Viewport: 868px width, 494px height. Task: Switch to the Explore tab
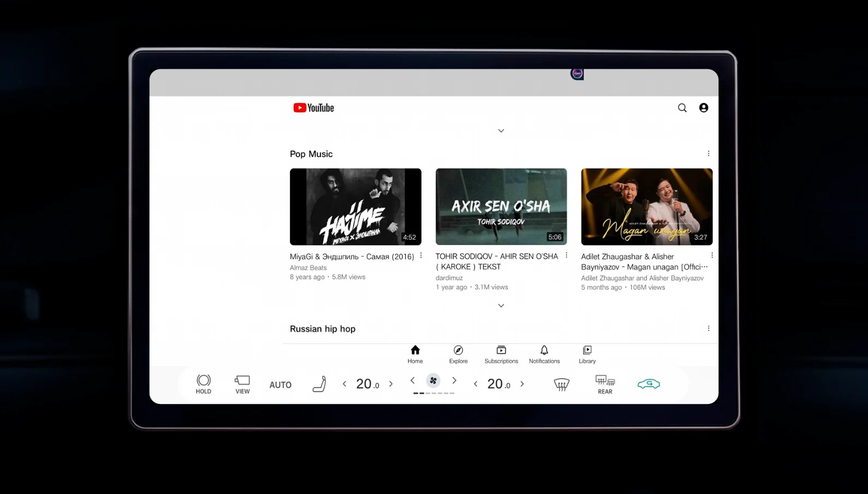tap(458, 354)
